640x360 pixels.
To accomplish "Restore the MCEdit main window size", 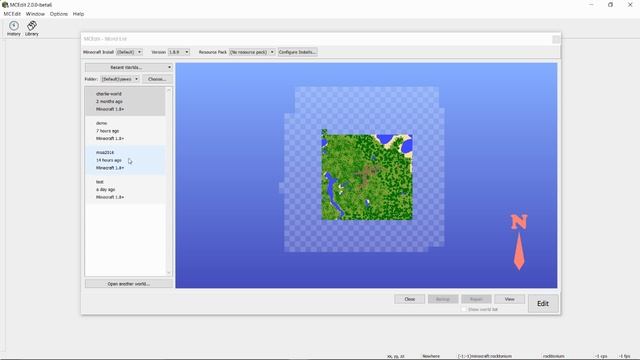I will (x=610, y=5).
